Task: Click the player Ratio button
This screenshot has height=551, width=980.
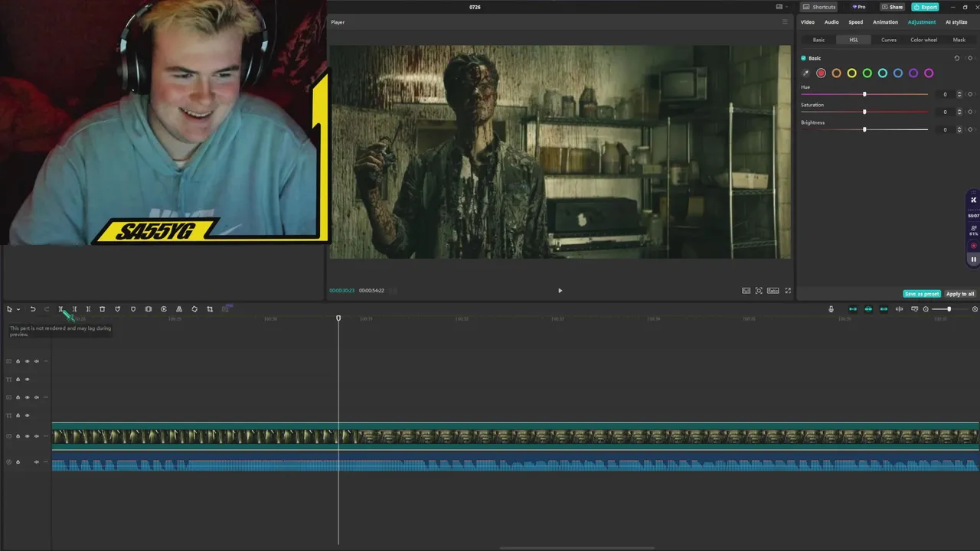Action: pos(773,291)
